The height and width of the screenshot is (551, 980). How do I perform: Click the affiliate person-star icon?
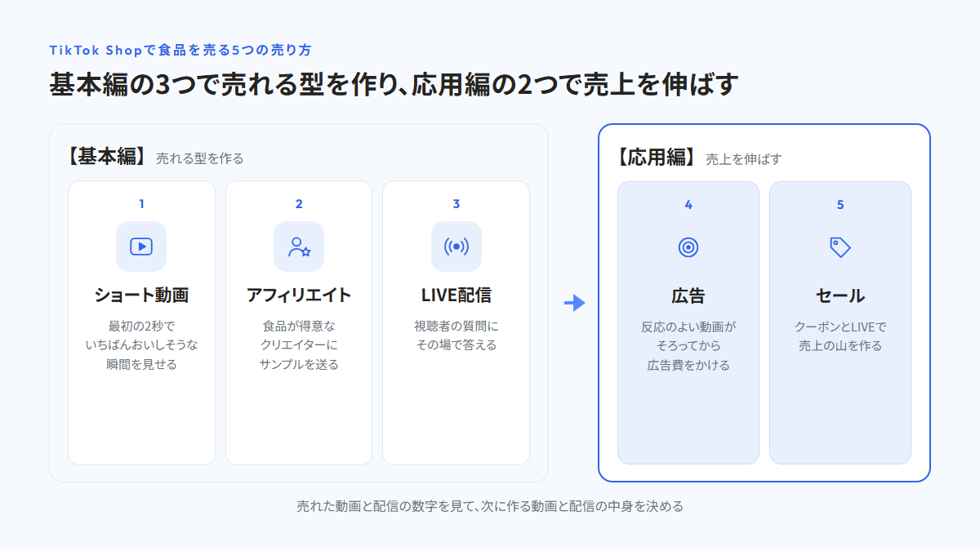(299, 246)
